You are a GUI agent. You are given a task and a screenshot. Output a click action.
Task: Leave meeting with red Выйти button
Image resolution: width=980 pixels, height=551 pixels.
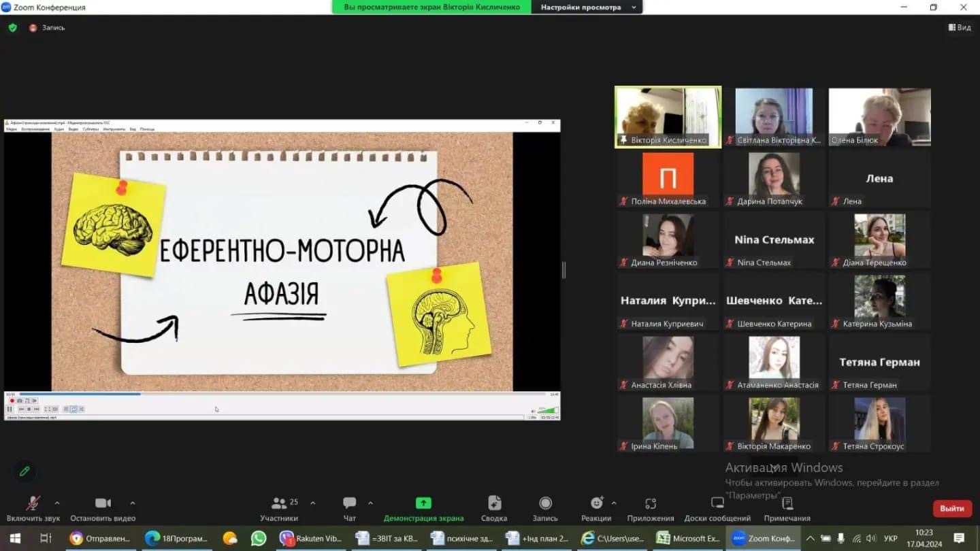pos(952,508)
